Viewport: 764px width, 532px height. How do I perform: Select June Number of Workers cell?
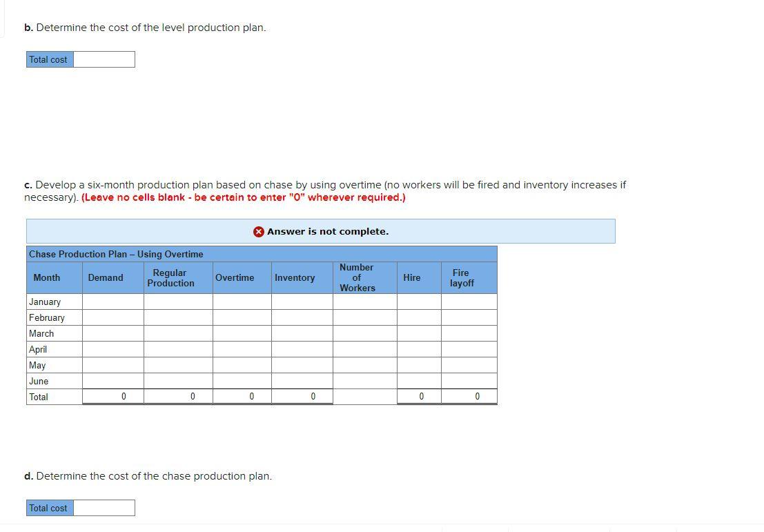[x=365, y=381]
